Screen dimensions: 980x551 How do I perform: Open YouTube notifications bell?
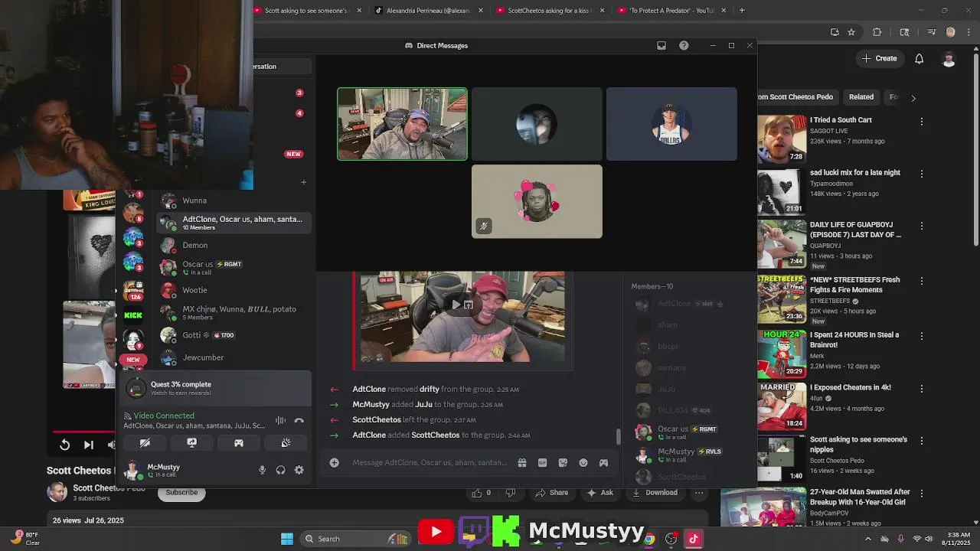point(919,59)
